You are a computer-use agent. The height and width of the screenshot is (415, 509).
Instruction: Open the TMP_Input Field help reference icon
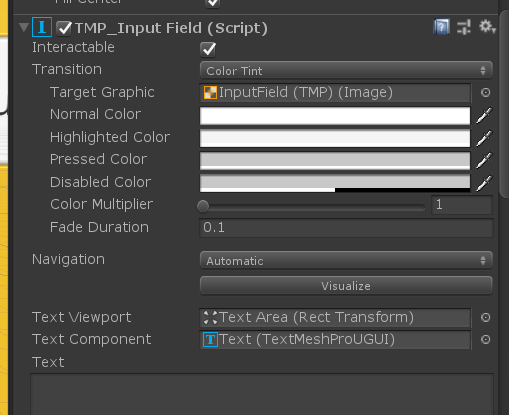(442, 27)
